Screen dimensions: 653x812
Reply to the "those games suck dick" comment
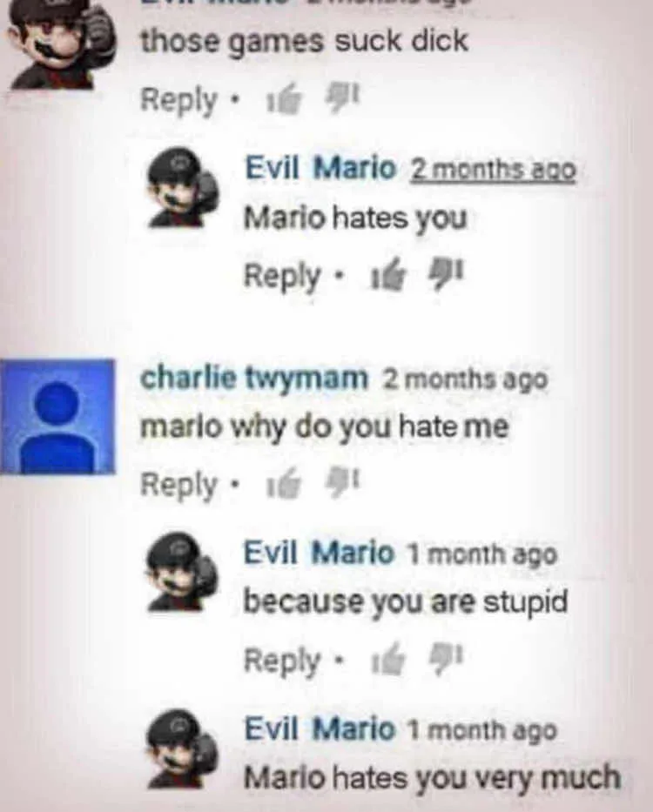[178, 100]
